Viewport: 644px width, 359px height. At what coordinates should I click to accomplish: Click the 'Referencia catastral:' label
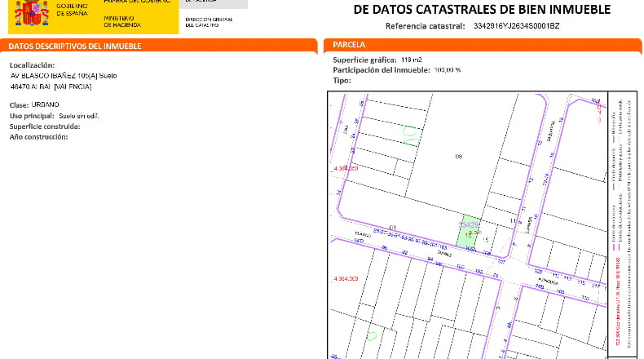pos(425,26)
